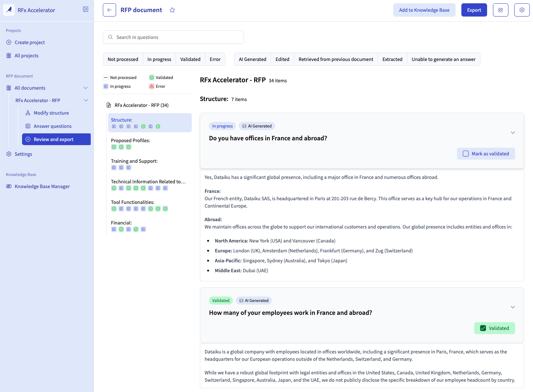Click the In progress tag on first question
The width and height of the screenshot is (533, 392).
click(x=222, y=126)
